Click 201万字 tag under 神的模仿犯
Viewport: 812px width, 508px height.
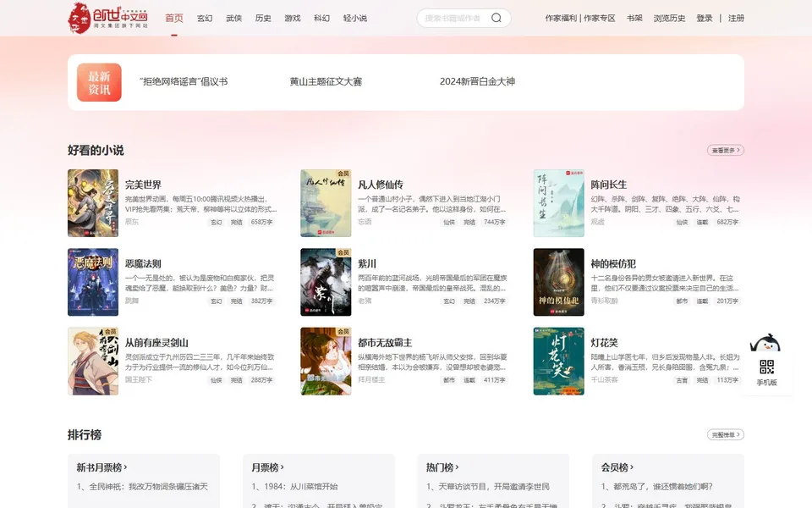tap(727, 301)
